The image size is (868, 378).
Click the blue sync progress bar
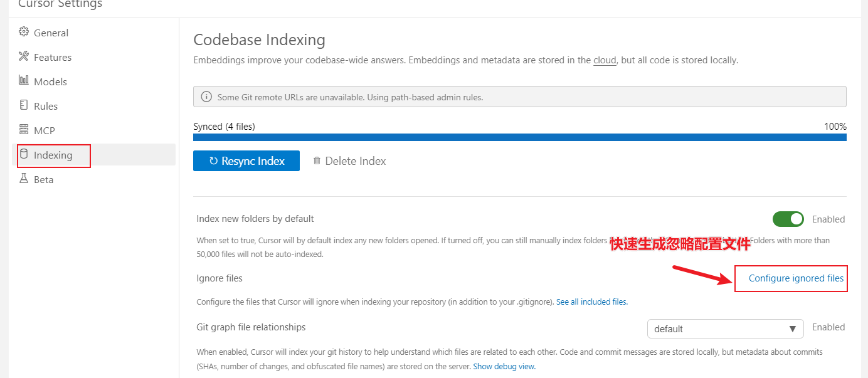tap(519, 137)
